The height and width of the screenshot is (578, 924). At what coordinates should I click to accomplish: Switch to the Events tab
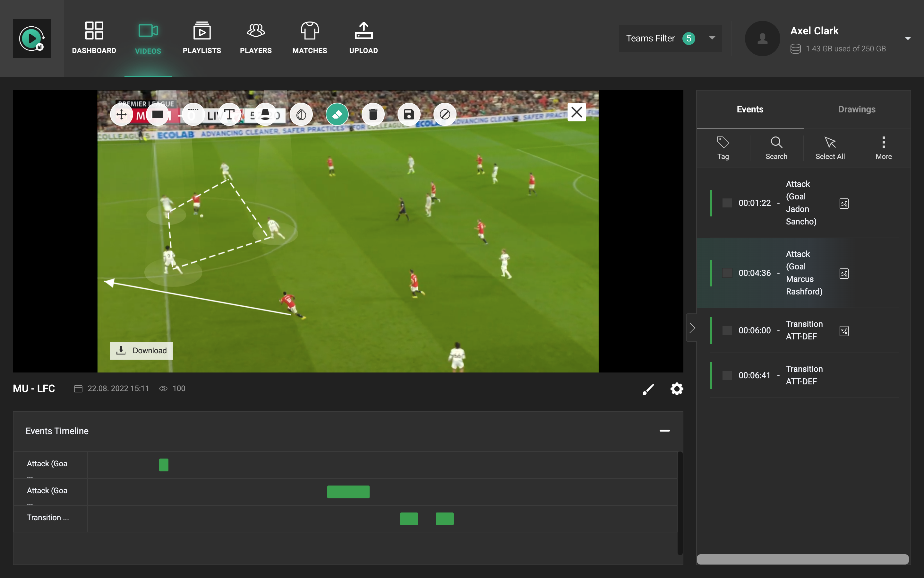[x=750, y=109]
